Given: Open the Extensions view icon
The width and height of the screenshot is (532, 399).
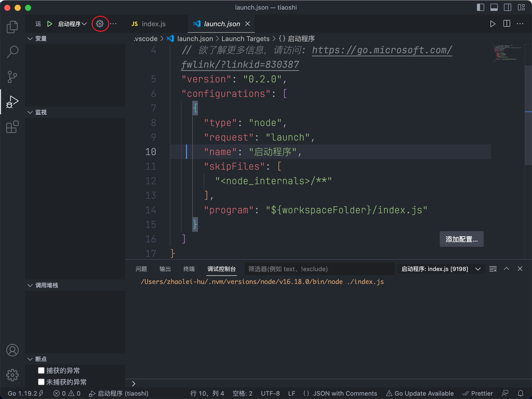Looking at the screenshot, I should (x=12, y=127).
